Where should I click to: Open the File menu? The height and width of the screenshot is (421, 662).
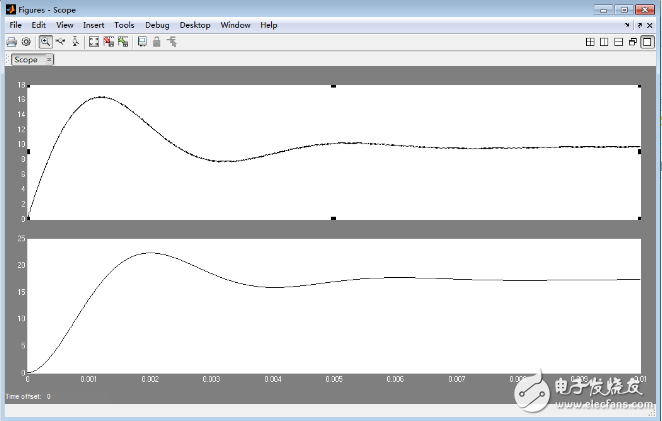(x=16, y=25)
